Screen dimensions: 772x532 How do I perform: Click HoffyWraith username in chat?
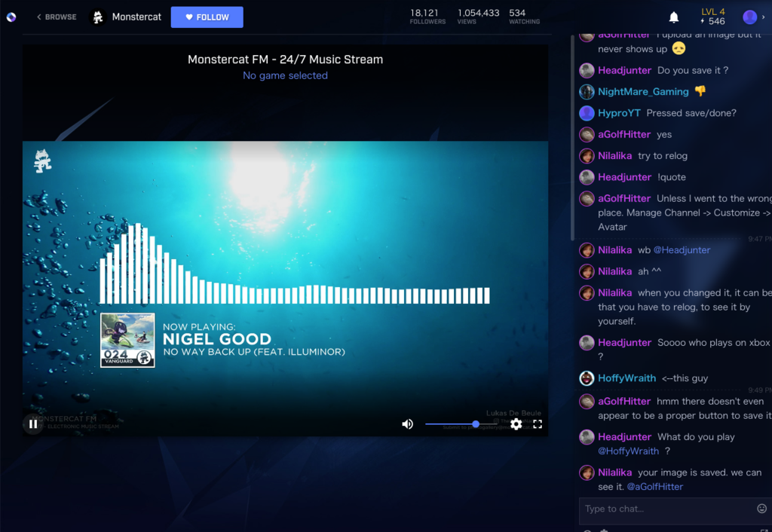tap(626, 378)
